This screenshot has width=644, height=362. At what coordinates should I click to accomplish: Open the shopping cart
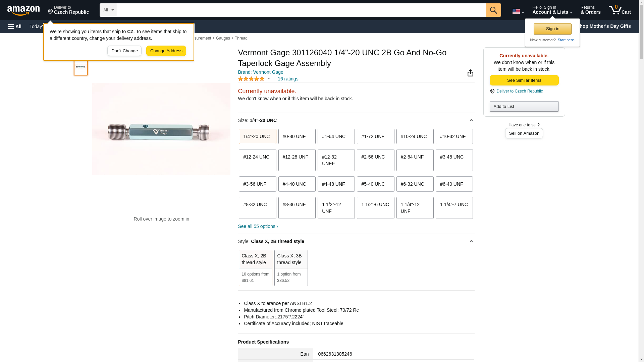click(620, 10)
